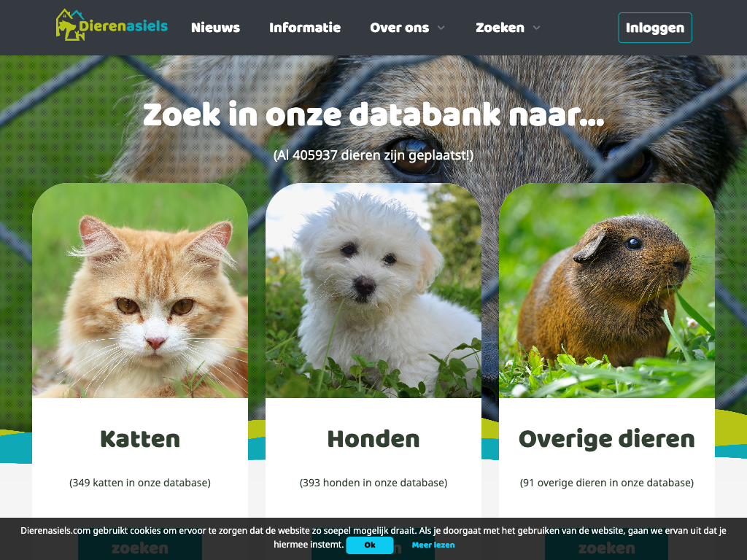Select the orange cat photo
Screen dimensions: 747x560
coord(140,290)
